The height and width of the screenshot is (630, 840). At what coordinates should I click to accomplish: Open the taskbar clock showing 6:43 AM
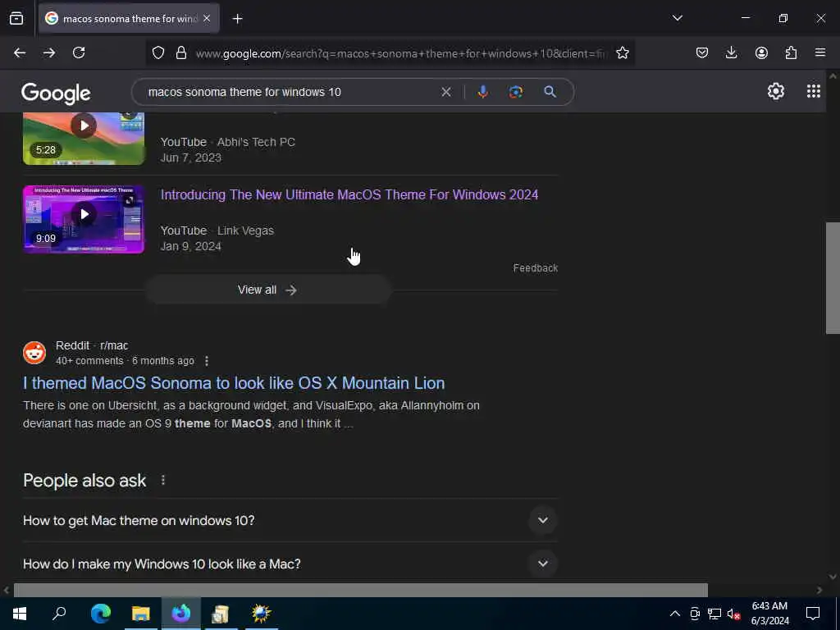tap(769, 614)
